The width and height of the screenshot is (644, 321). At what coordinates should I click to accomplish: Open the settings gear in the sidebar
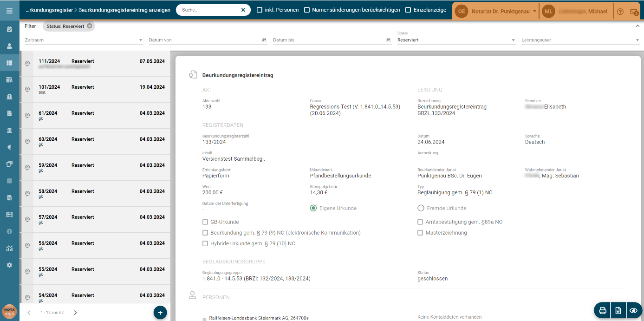tap(9, 265)
